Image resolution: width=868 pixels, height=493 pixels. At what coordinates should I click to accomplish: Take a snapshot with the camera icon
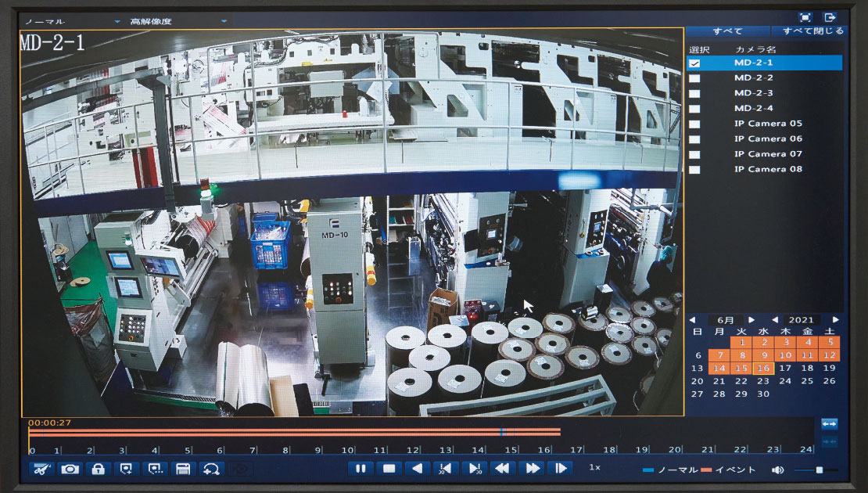point(70,469)
